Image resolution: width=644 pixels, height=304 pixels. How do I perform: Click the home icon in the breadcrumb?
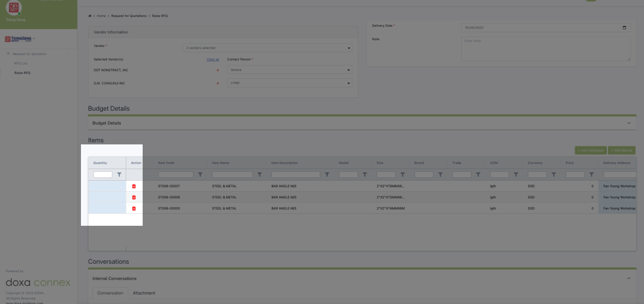click(90, 16)
